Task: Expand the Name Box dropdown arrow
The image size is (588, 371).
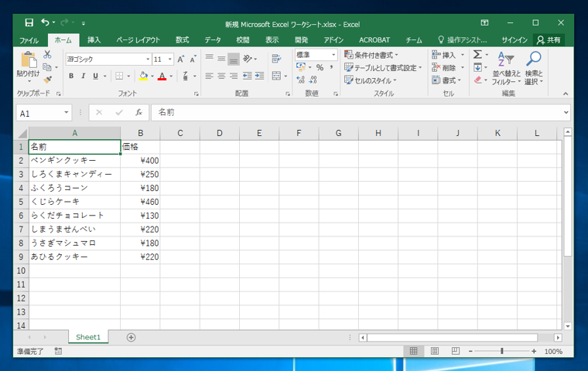Action: (67, 112)
